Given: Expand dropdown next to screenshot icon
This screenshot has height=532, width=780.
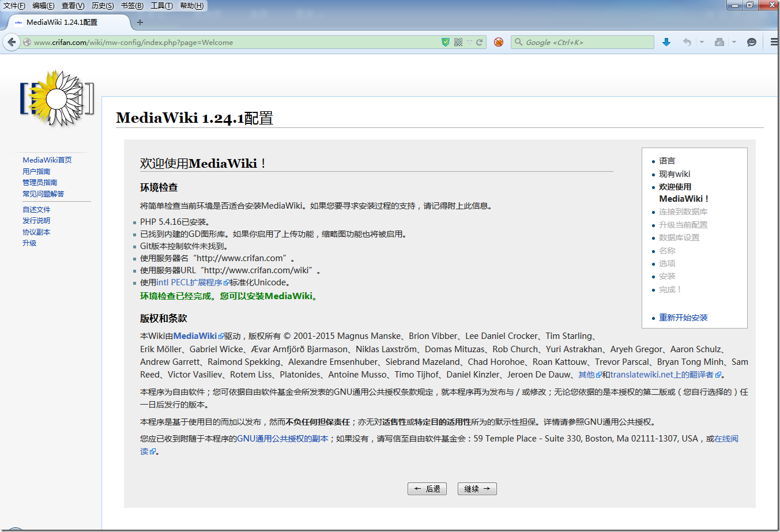Looking at the screenshot, I should pos(734,42).
